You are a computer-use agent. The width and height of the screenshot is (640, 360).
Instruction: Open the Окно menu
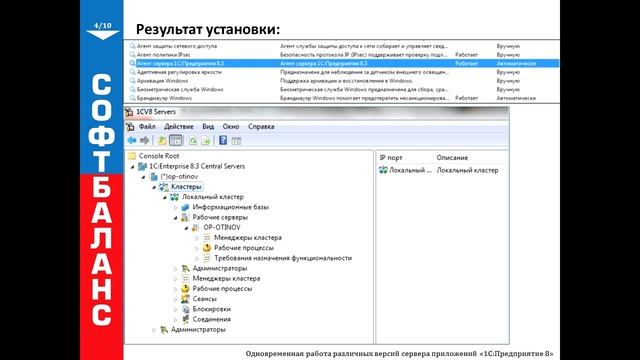(x=231, y=127)
